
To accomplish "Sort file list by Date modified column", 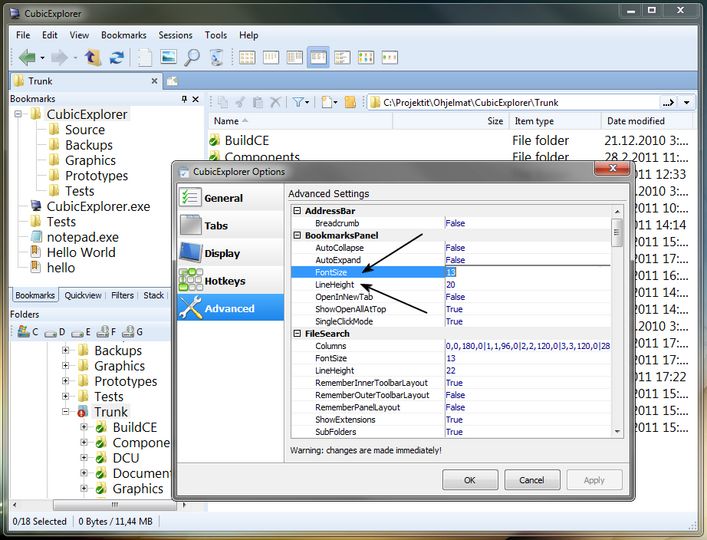I will (x=646, y=121).
